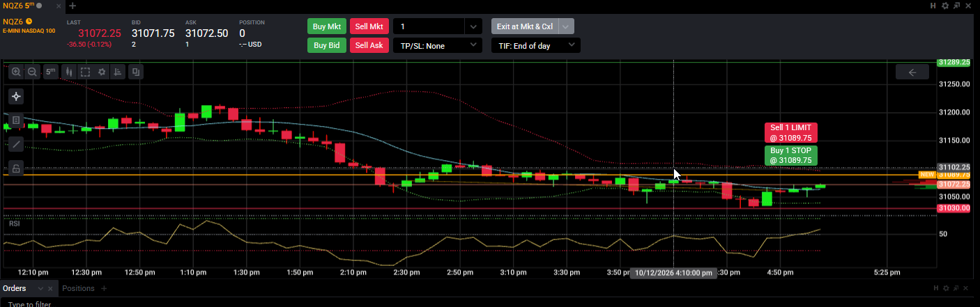The width and height of the screenshot is (980, 307).
Task: Add a new chart tab with plus
Action: tap(72, 6)
